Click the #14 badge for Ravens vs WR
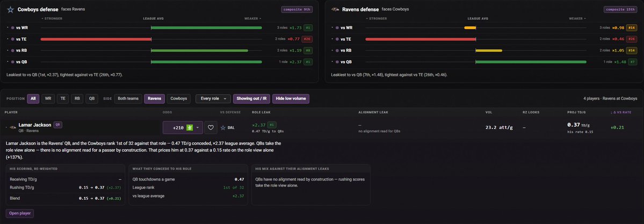The image size is (644, 224). pos(632,27)
